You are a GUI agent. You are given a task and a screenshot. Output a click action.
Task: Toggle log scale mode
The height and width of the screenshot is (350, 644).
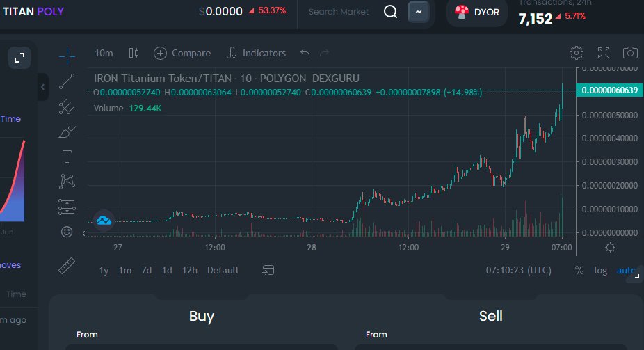600,270
